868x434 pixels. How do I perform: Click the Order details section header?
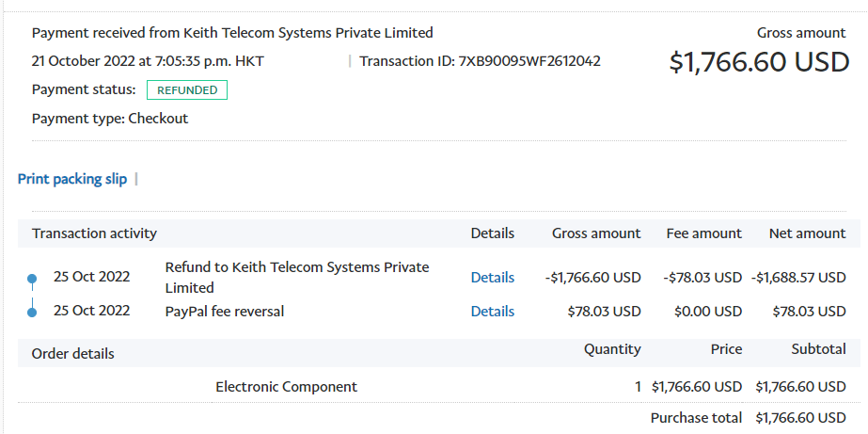[x=73, y=354]
